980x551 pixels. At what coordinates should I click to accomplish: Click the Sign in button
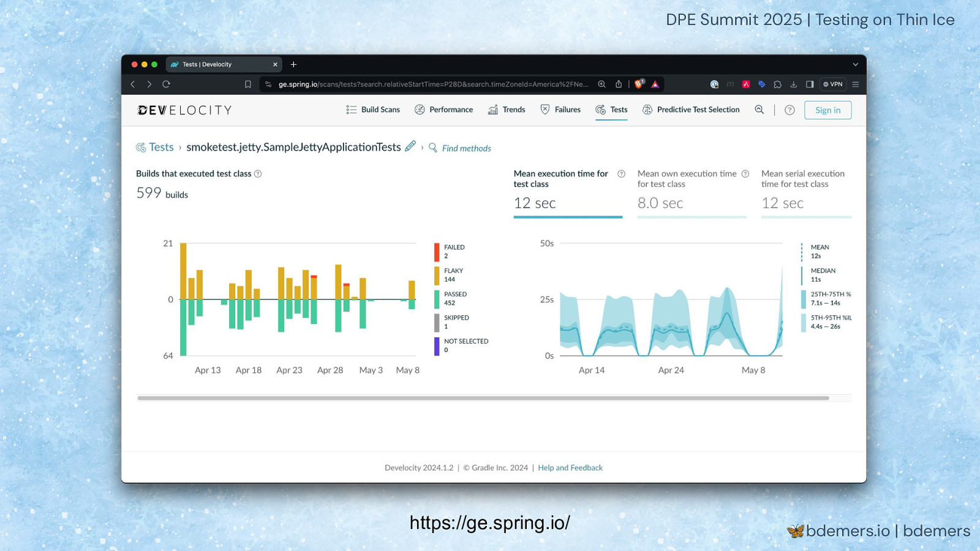point(827,110)
